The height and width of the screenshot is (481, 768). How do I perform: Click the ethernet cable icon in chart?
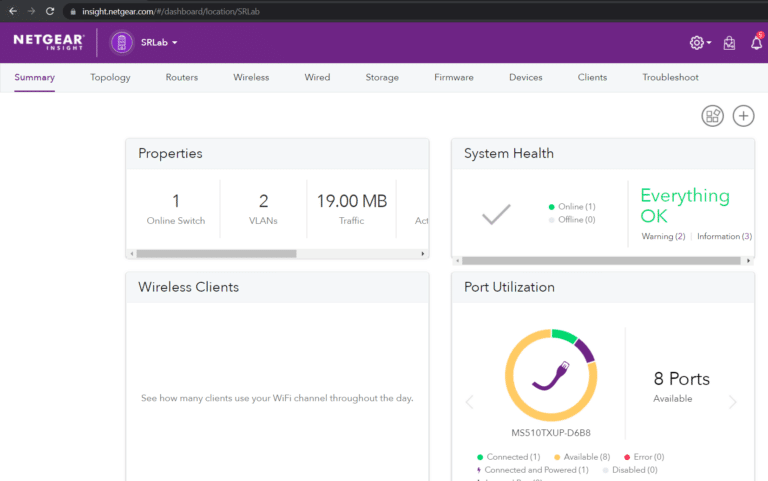(551, 376)
